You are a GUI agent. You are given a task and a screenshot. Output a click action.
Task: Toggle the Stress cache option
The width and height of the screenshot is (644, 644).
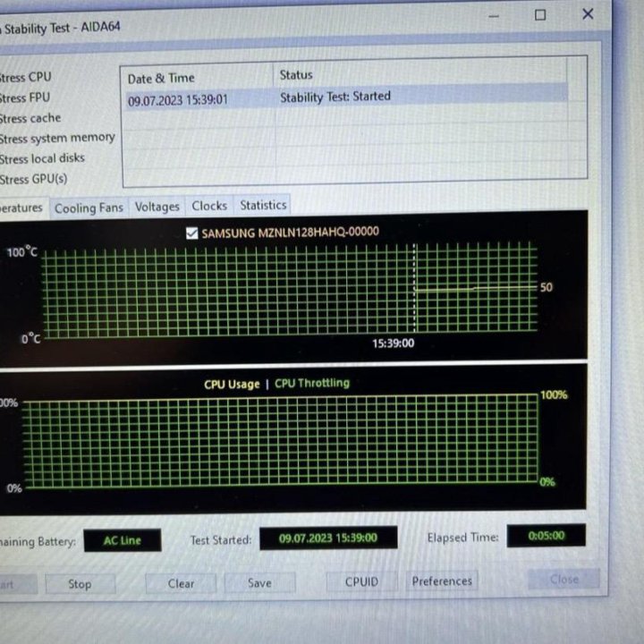point(30,118)
